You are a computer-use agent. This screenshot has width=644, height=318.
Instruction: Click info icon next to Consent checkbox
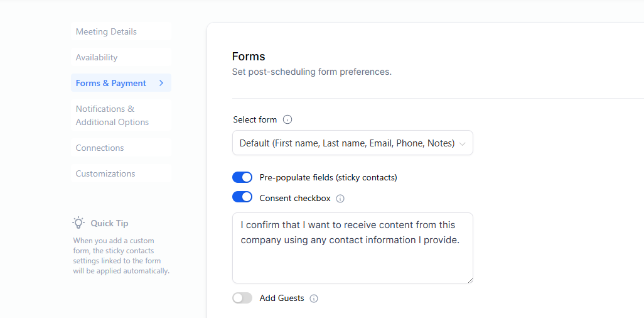point(340,199)
